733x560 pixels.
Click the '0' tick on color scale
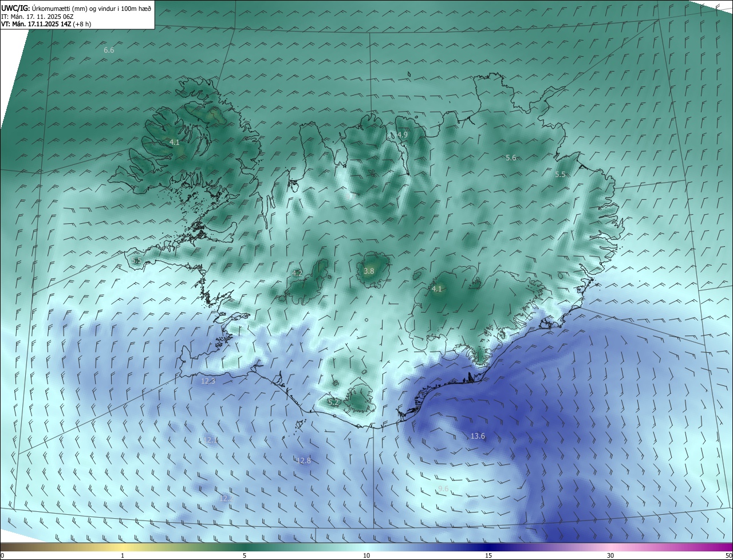click(x=2, y=555)
